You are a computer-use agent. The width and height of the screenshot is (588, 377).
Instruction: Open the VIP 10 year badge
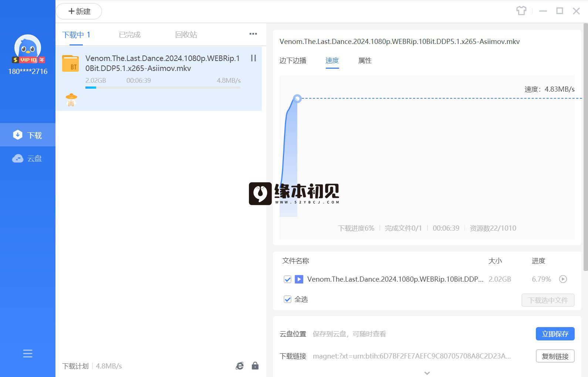[x=28, y=60]
